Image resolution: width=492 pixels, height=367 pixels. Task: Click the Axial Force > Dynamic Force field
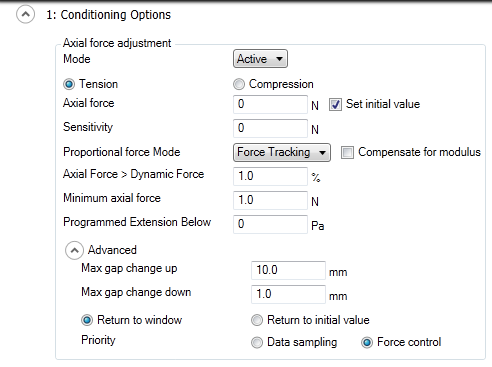point(270,176)
